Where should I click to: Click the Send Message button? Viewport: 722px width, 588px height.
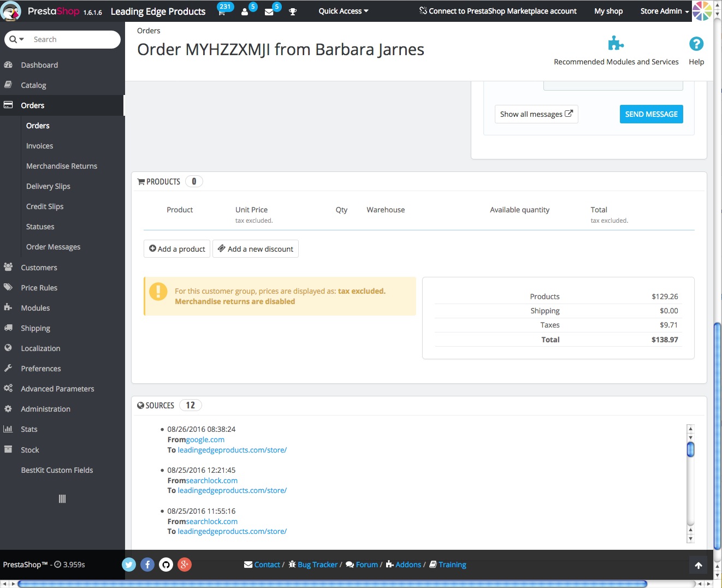click(651, 114)
